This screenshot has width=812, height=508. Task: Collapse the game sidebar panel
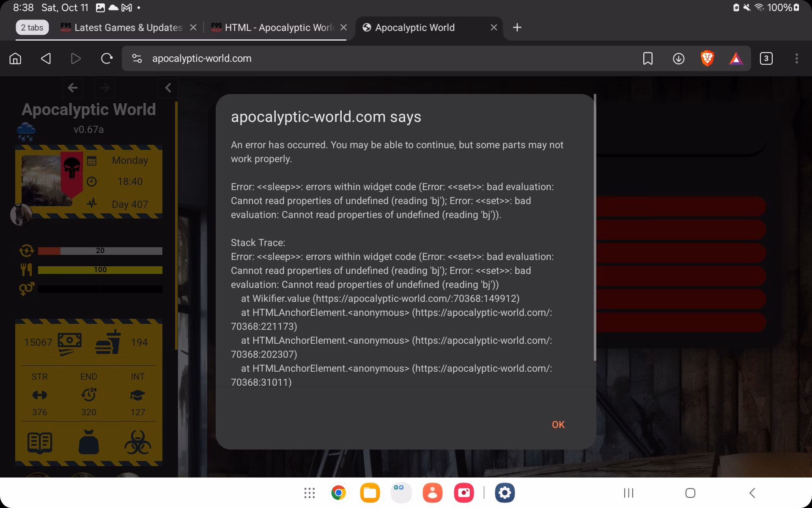(x=168, y=88)
